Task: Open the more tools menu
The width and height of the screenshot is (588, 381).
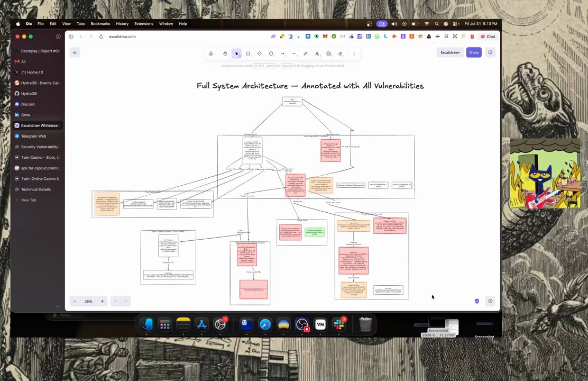Action: 354,53
